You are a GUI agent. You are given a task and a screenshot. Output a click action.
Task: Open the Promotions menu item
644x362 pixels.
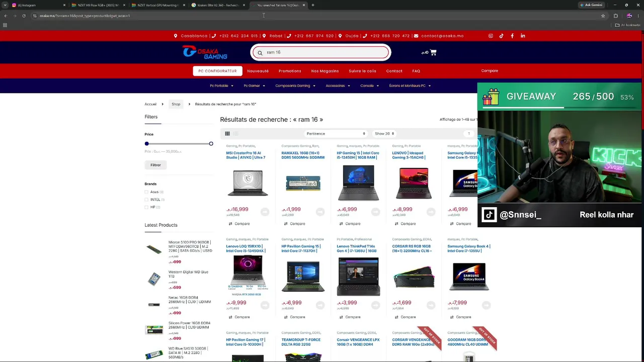(290, 71)
